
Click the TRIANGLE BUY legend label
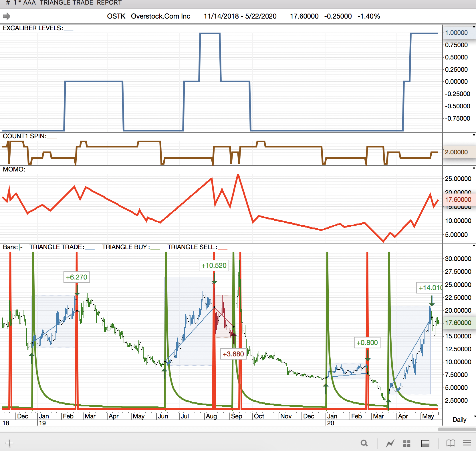pos(126,247)
